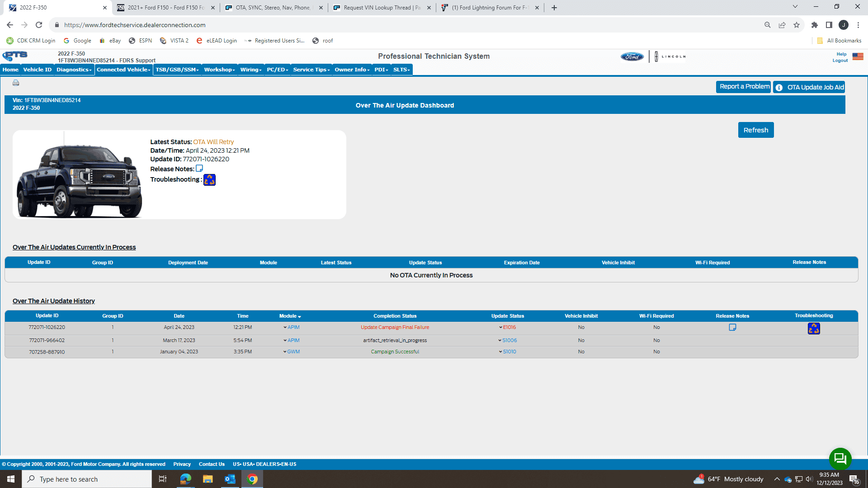Click the Refresh button
Image resolution: width=868 pixels, height=488 pixels.
click(755, 130)
